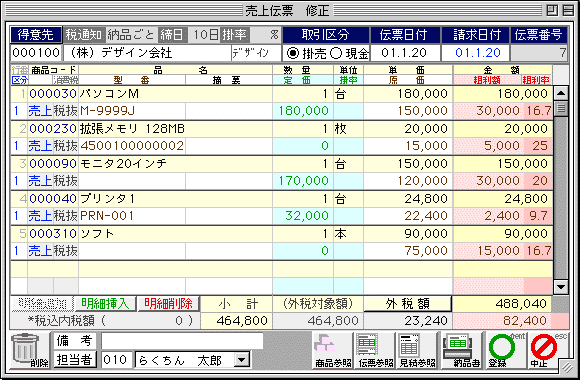
Task: Click the 納品書 delivery note printer icon
Action: pos(462,350)
